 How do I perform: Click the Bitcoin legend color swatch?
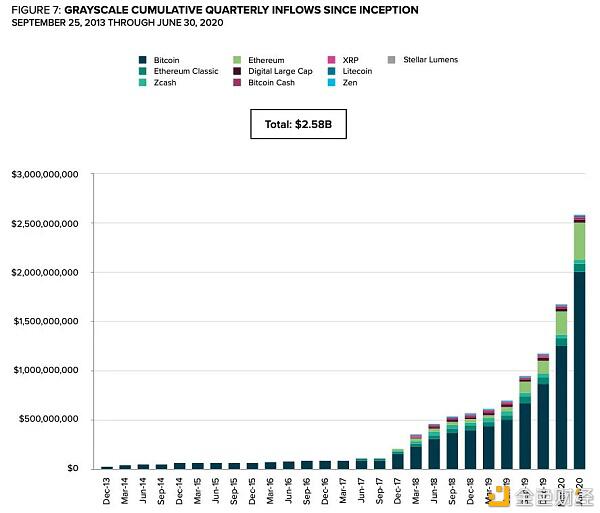143,60
